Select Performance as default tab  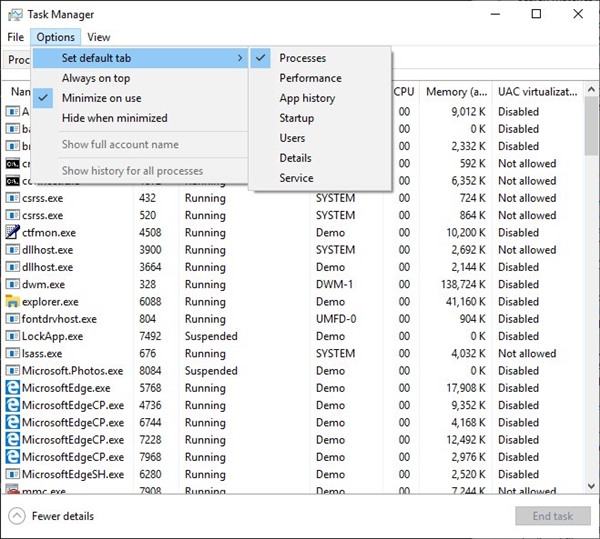[x=310, y=78]
